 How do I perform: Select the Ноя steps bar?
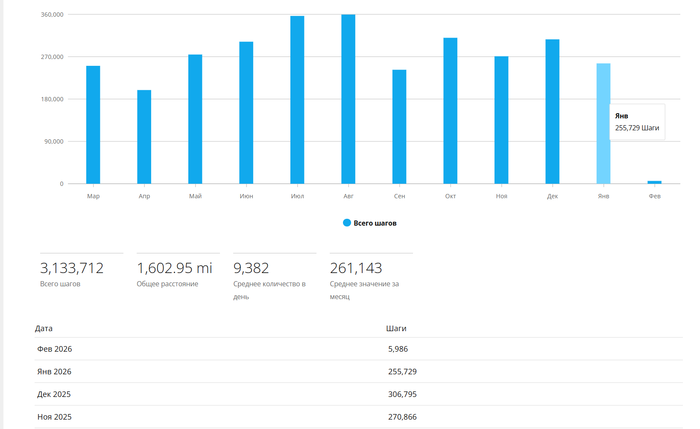pos(501,120)
